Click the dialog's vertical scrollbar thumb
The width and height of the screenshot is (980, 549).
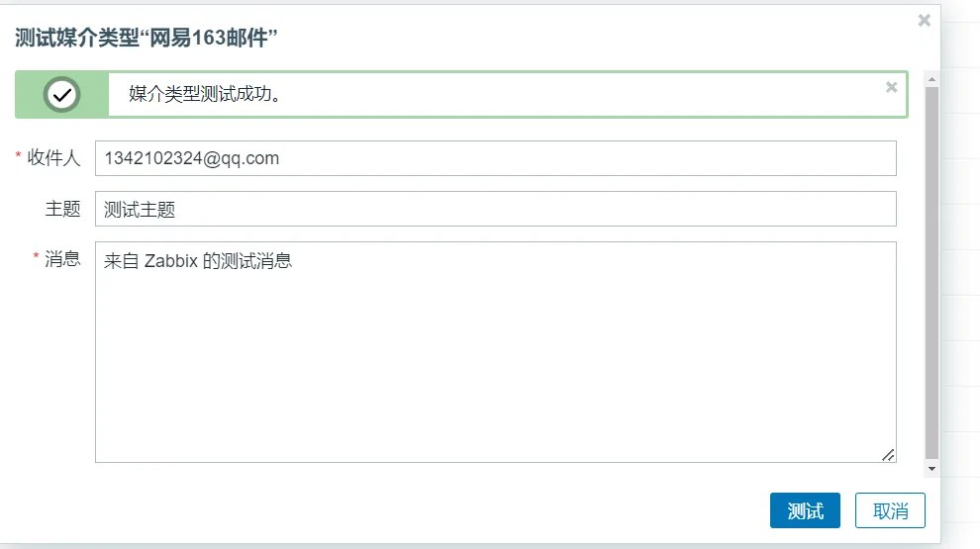tap(931, 267)
